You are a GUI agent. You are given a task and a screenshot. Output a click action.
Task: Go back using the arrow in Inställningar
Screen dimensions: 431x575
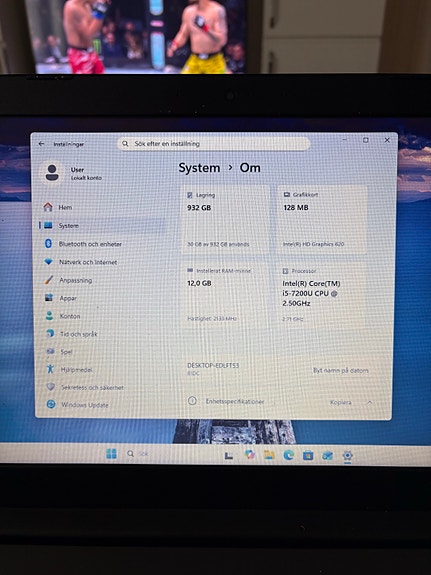click(x=41, y=144)
